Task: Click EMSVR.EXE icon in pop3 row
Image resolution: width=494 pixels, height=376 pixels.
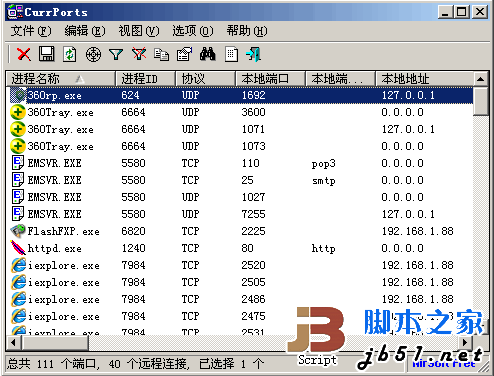Action: 18,163
